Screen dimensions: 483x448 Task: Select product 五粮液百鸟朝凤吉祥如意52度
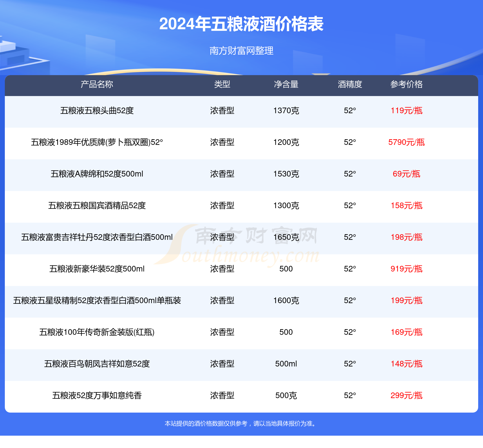[97, 364]
